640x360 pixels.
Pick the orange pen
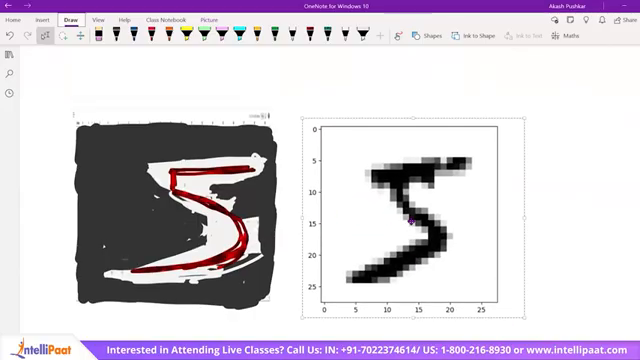click(169, 34)
